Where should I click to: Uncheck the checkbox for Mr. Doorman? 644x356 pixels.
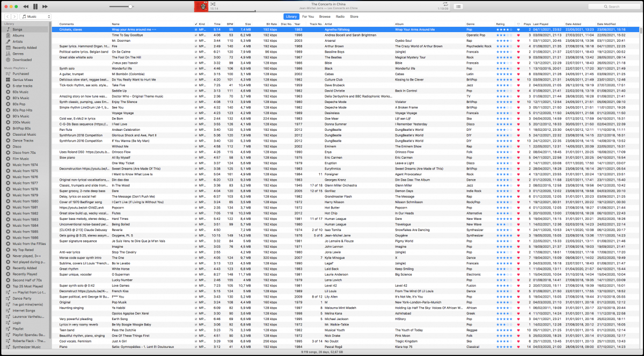pos(196,41)
